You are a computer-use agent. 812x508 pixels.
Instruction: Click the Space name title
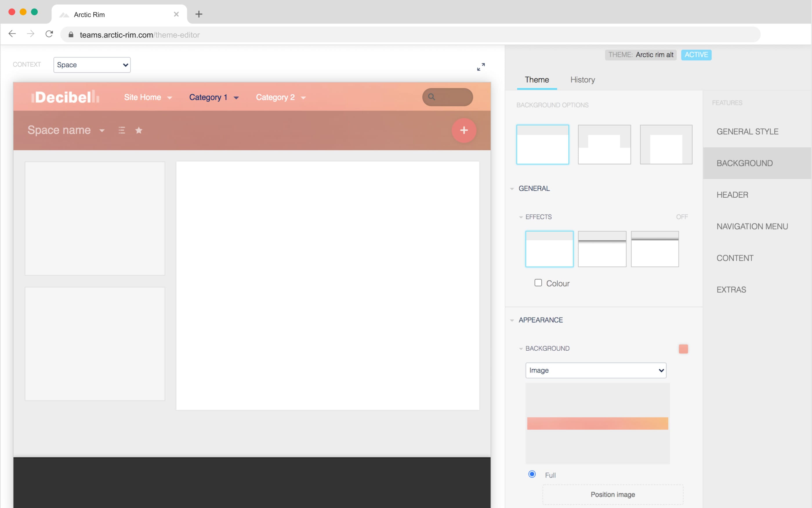tap(59, 130)
